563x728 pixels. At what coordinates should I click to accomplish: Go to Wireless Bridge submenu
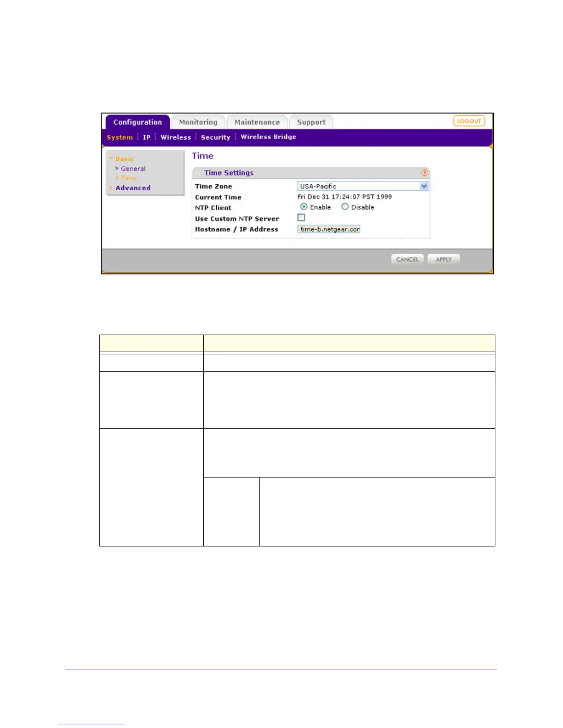(269, 137)
